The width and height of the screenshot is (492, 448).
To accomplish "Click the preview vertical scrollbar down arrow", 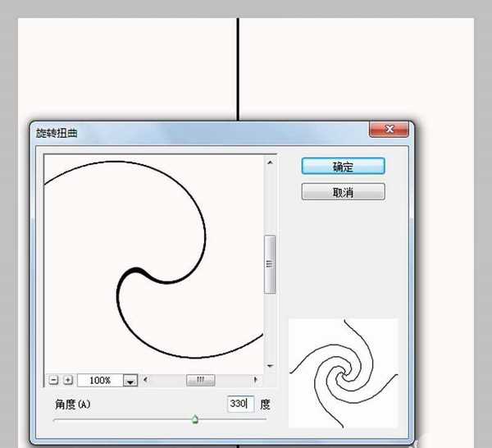I will pyautogui.click(x=270, y=365).
